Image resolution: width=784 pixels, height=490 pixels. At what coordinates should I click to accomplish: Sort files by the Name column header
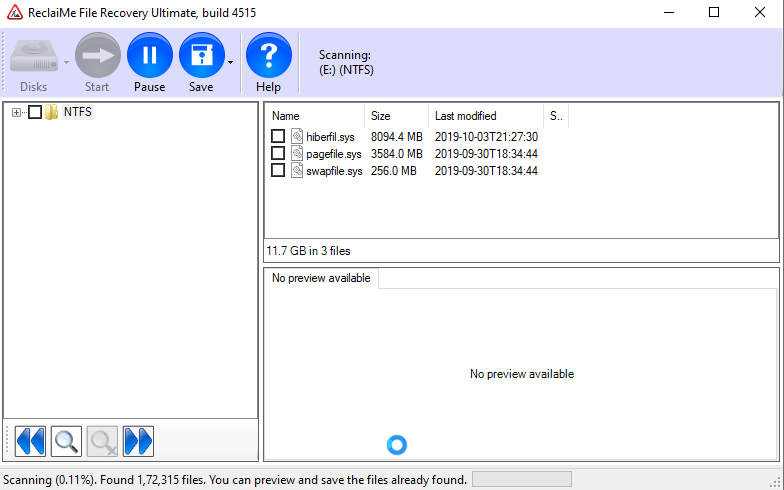coord(314,116)
